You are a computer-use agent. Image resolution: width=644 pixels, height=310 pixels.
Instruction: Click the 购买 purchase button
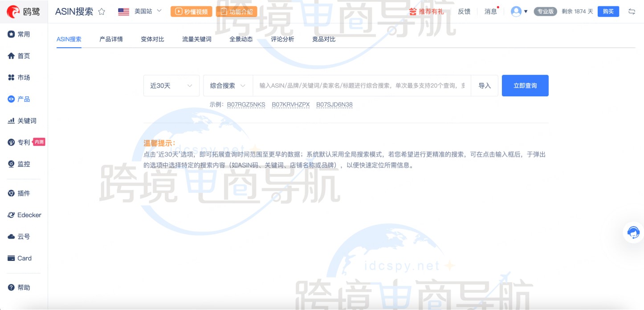click(x=608, y=12)
